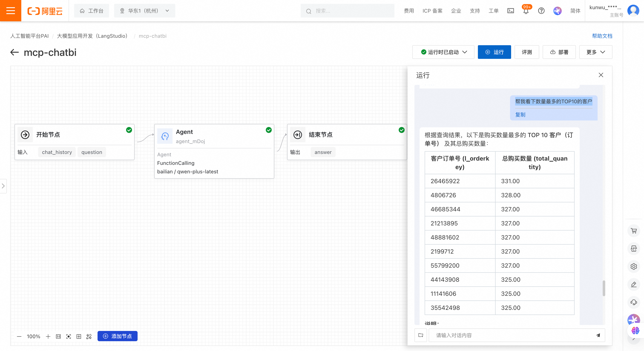Open the settings gear side icon
The width and height of the screenshot is (644, 351).
(x=634, y=266)
